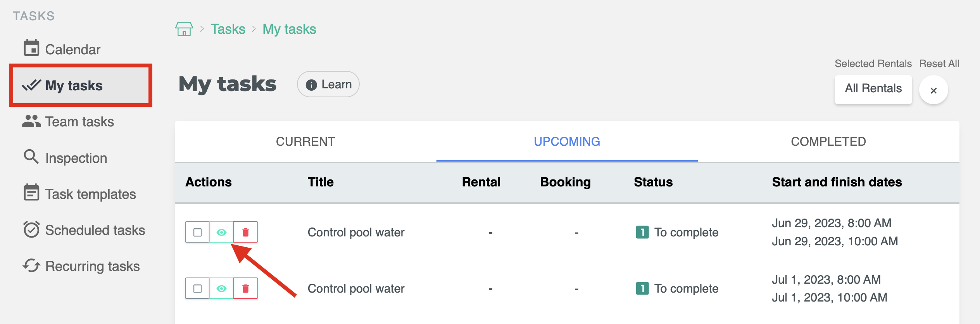This screenshot has width=980, height=324.
Task: Delete the Jul 1 Control pool water task
Action: tap(245, 288)
